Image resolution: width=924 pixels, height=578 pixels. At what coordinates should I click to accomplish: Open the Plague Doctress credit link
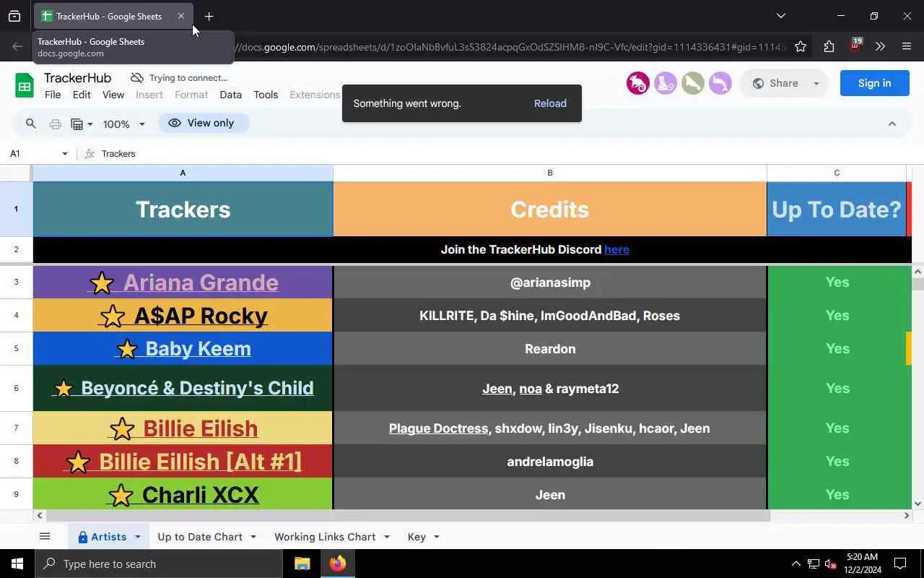[438, 428]
